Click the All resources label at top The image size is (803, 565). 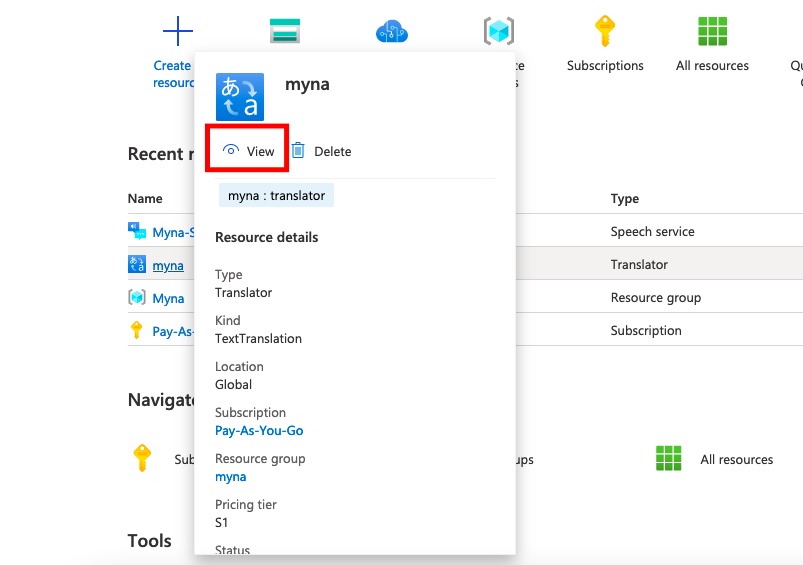pyautogui.click(x=712, y=66)
